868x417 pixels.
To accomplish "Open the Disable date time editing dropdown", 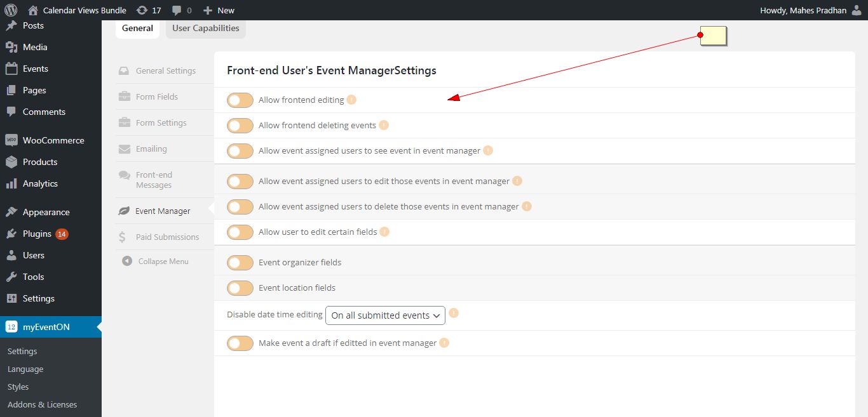I will point(385,315).
